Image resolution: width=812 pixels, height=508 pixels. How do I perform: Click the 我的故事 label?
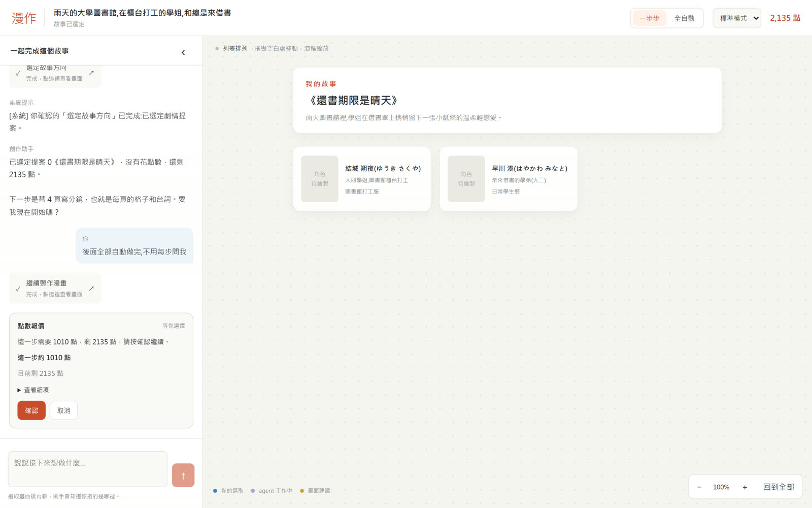(321, 84)
